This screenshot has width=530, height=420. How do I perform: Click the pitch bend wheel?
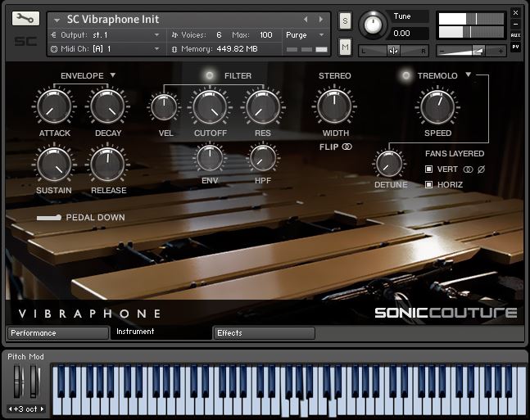18,382
